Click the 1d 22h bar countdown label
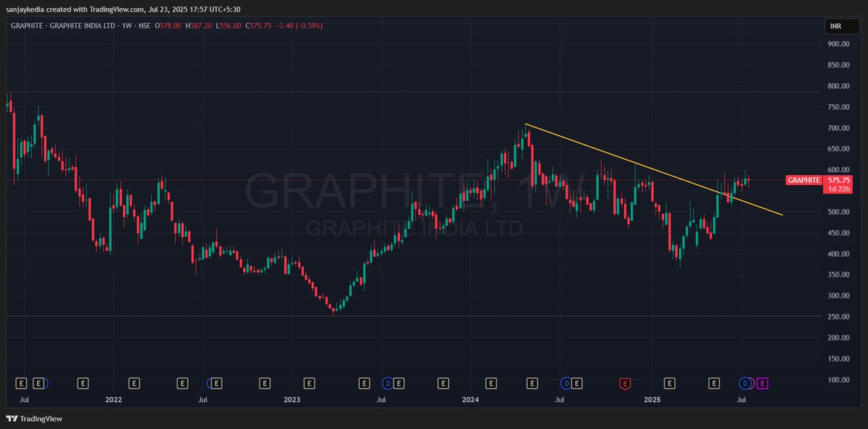868x429 pixels. click(838, 188)
